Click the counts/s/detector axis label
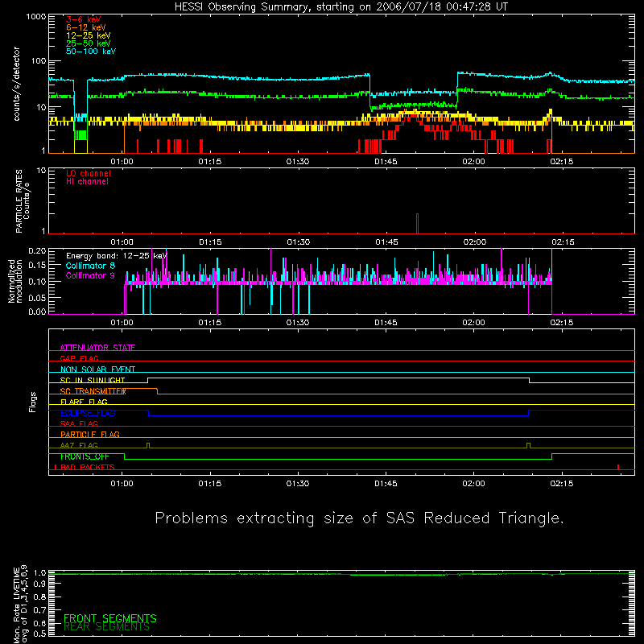Image resolution: width=644 pixels, height=644 pixels. [16, 84]
